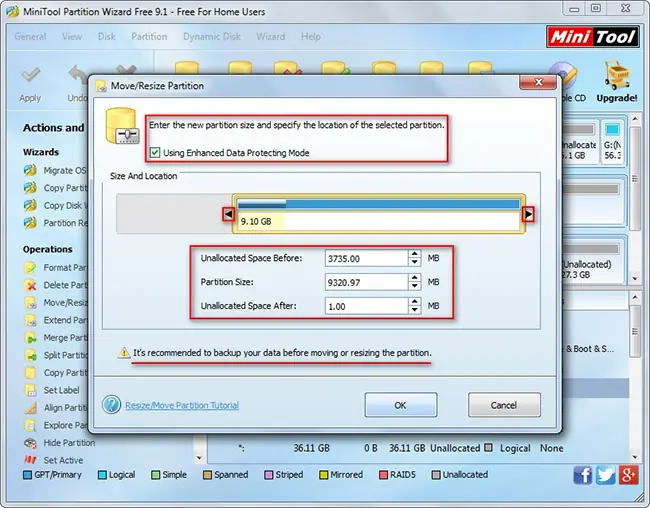Open the View menu
Viewport: 650px width, 508px height.
click(x=72, y=36)
